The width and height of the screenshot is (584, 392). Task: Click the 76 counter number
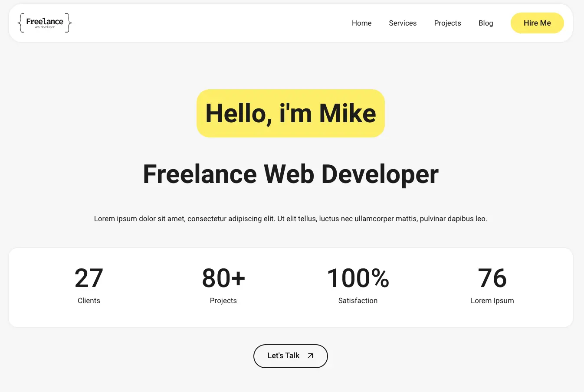tap(492, 278)
